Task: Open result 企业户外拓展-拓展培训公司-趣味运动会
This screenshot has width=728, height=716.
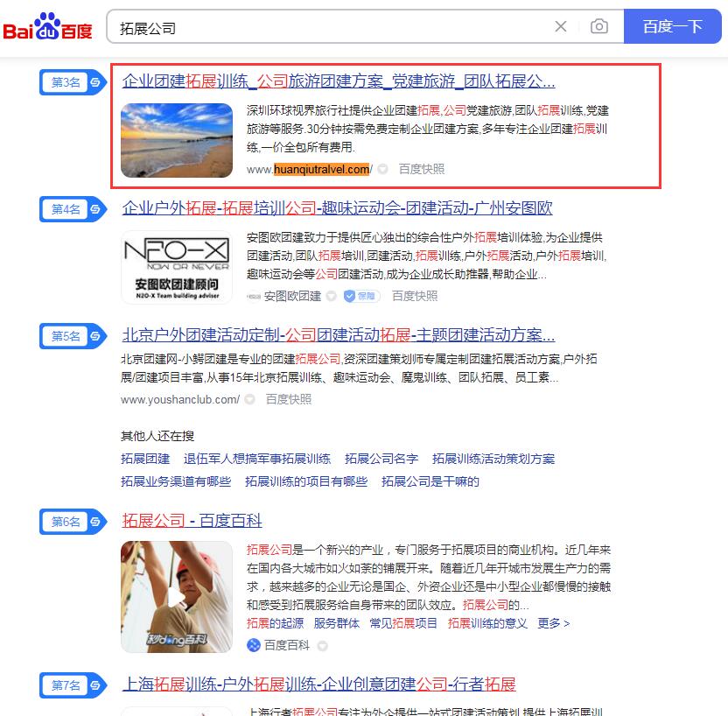Action: click(x=337, y=208)
